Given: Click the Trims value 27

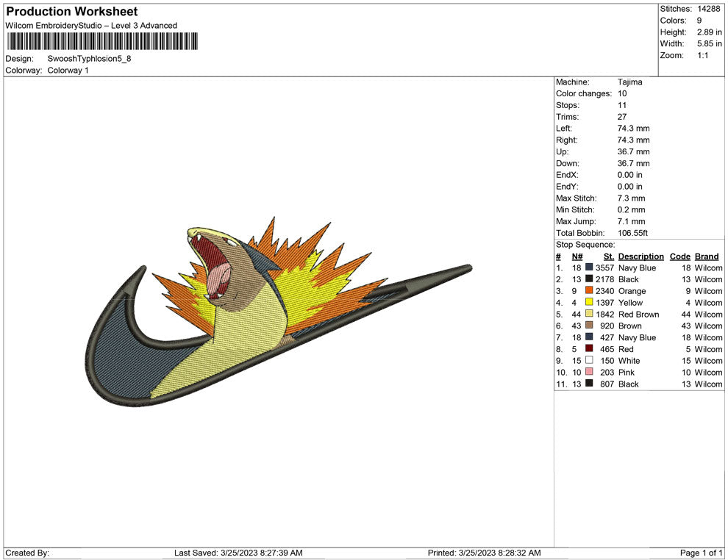Looking at the screenshot, I should [x=622, y=116].
